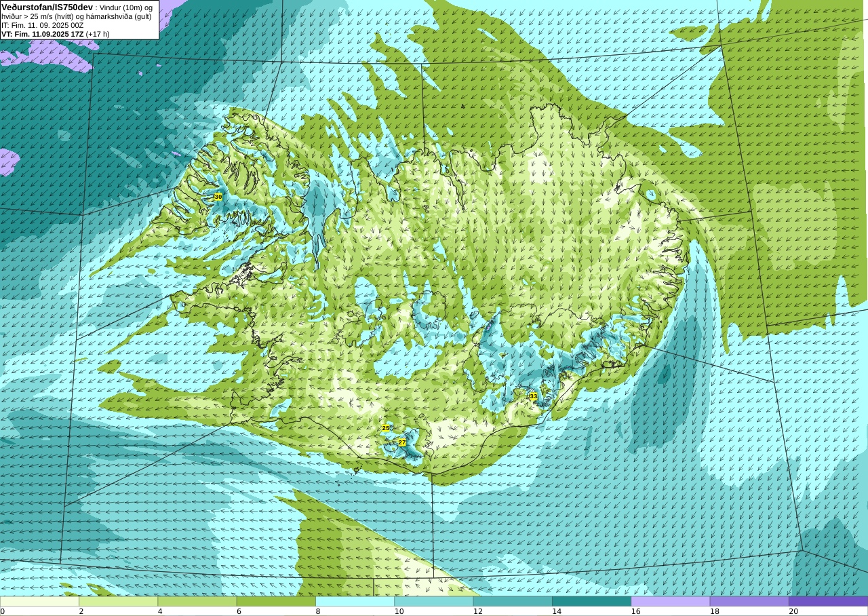
Task: Click the legend scale label '10'
Action: (399, 611)
